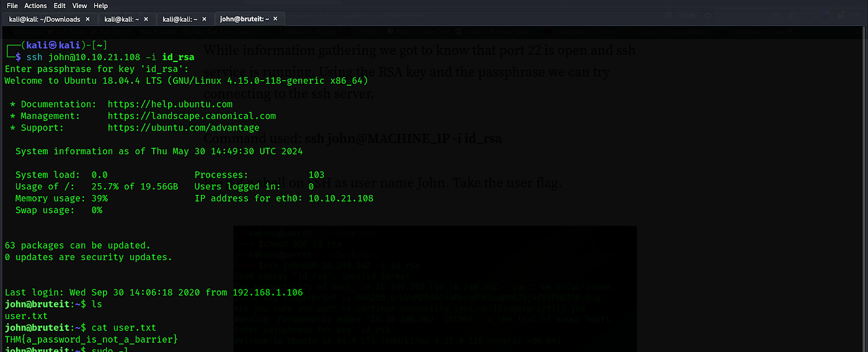Viewport: 868px width, 352px height.
Task: Click the eth0 IP address 10.10.21.108
Action: tap(341, 199)
